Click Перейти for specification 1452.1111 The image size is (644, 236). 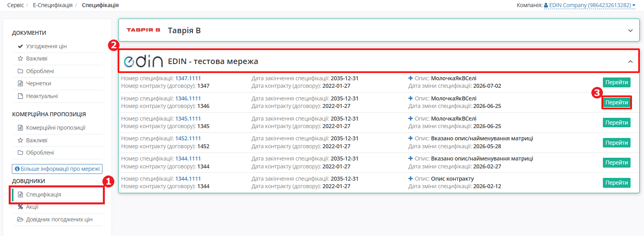coord(617,143)
